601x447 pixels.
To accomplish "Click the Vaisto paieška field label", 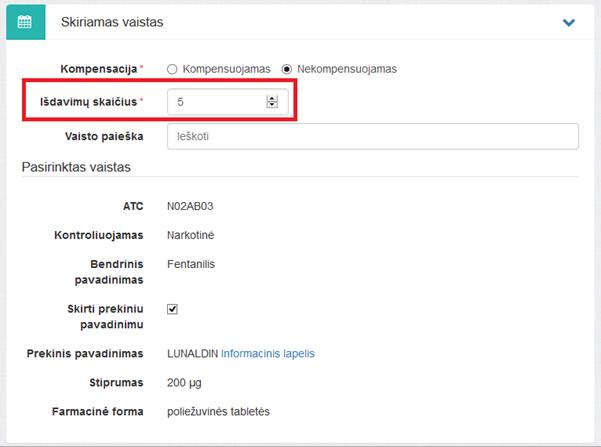I will (x=102, y=135).
